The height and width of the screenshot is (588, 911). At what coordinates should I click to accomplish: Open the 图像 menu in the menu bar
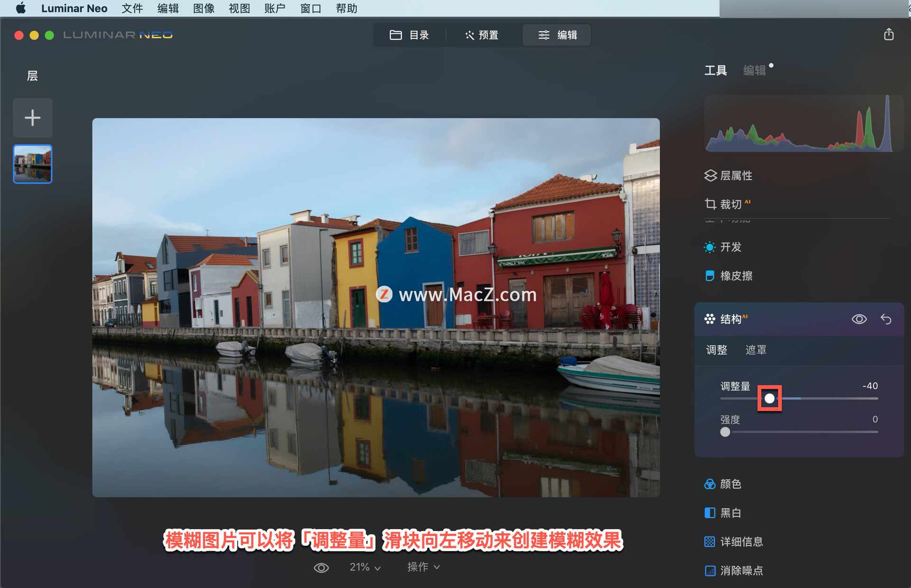point(204,8)
